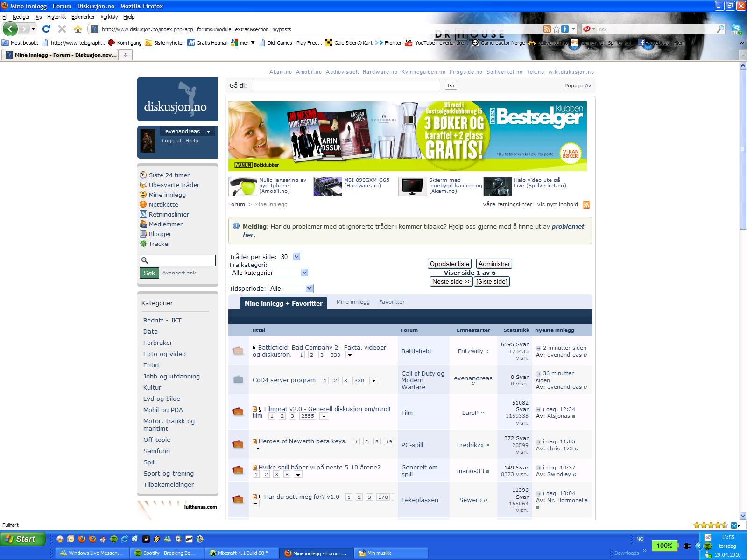The width and height of the screenshot is (747, 560).
Task: Open the Alle kategorier dropdown
Action: tap(269, 273)
